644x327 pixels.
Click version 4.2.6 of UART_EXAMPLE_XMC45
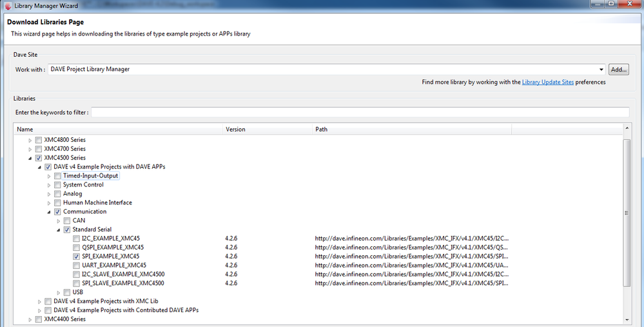[231, 265]
